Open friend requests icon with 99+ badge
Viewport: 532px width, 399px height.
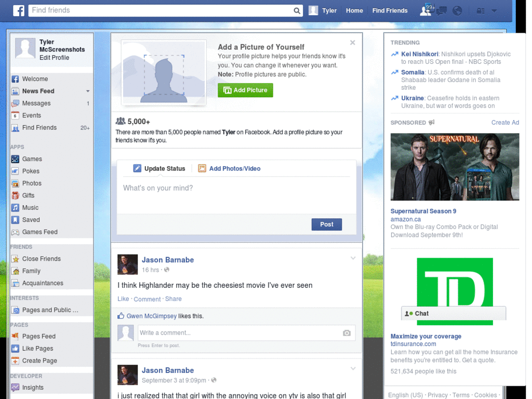[426, 10]
